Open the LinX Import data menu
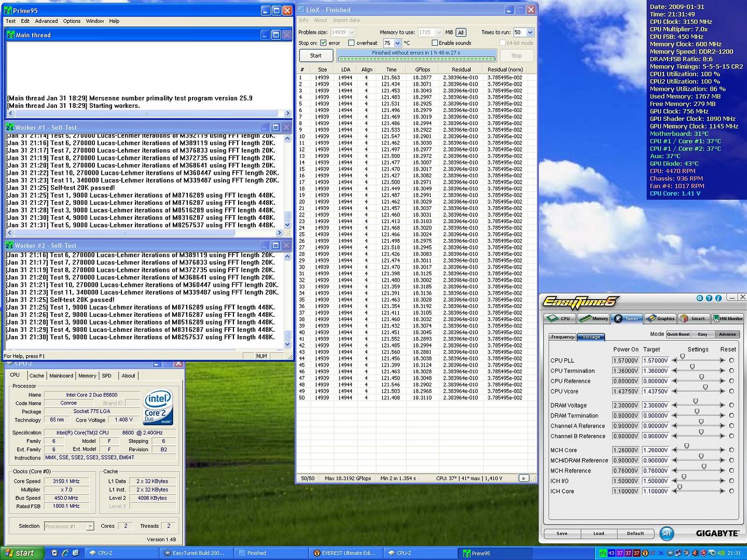Image resolution: width=747 pixels, height=560 pixels. [346, 20]
